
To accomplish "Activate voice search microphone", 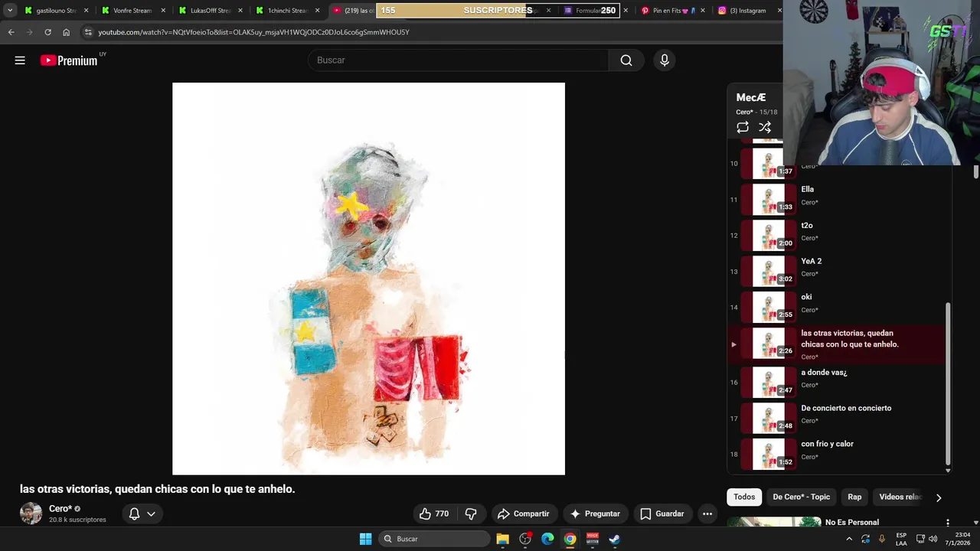I will (x=665, y=60).
